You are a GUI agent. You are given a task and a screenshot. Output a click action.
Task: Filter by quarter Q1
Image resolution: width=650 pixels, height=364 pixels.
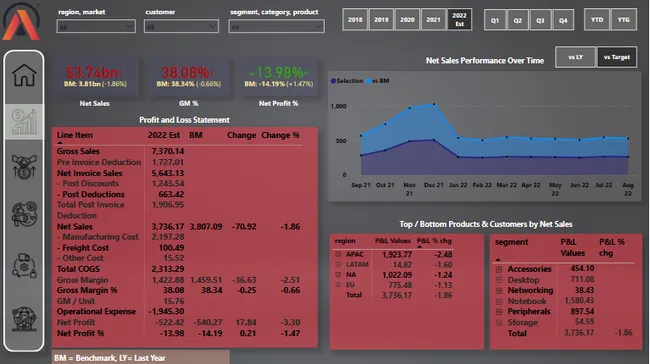(x=495, y=20)
